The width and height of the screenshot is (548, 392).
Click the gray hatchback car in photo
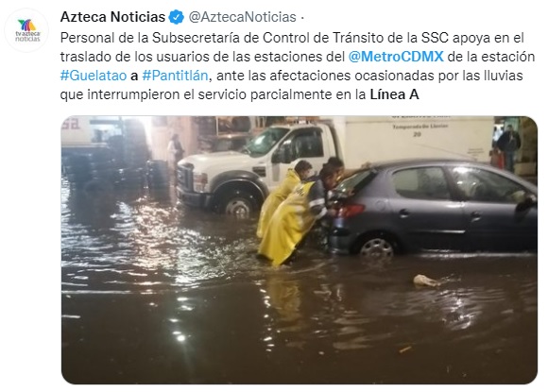[433, 207]
